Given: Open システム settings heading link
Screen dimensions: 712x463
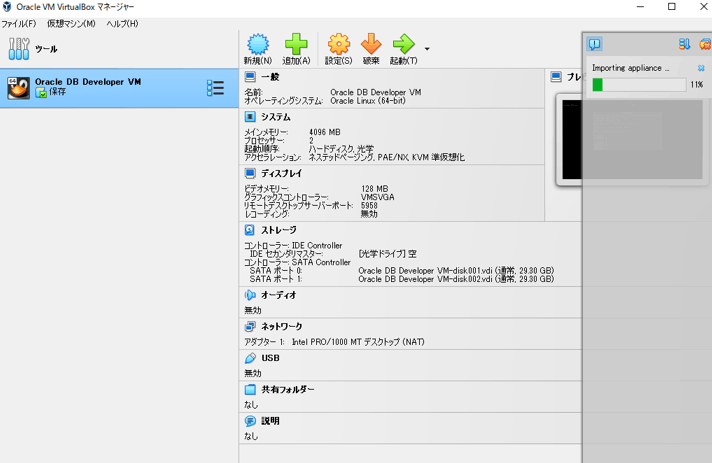Looking at the screenshot, I should [276, 117].
